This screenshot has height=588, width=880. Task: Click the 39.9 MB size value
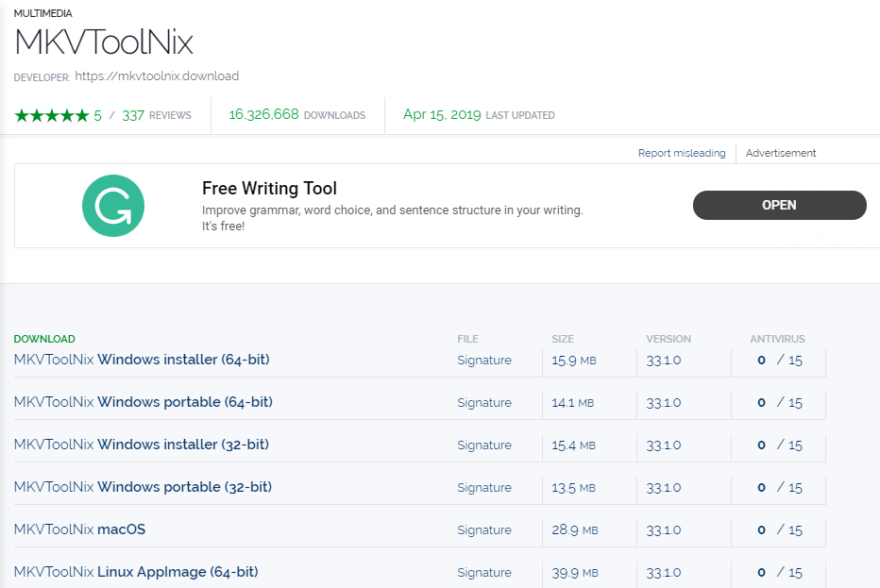coord(575,573)
